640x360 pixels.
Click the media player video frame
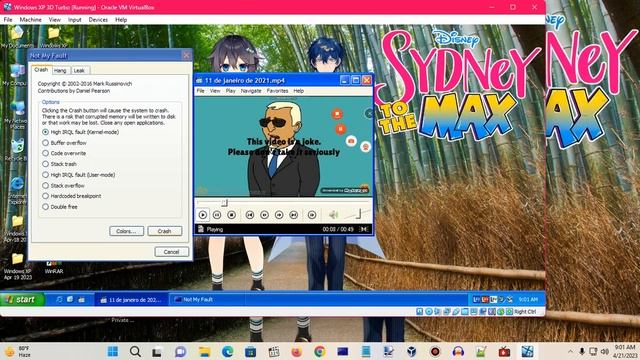[x=284, y=147]
